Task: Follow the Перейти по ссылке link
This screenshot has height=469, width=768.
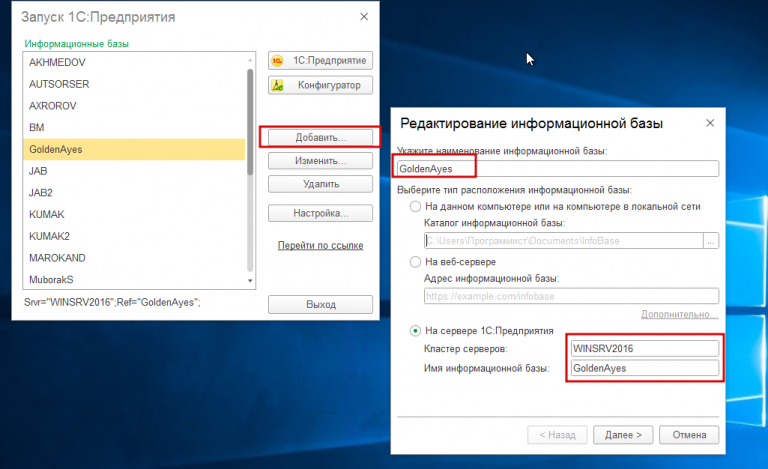Action: [x=320, y=245]
